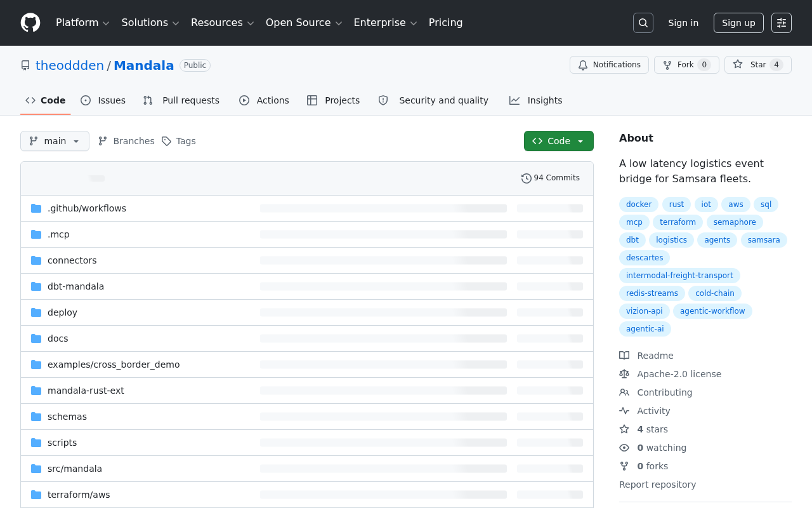
Task: Click the schemas folder icon
Action: point(36,417)
